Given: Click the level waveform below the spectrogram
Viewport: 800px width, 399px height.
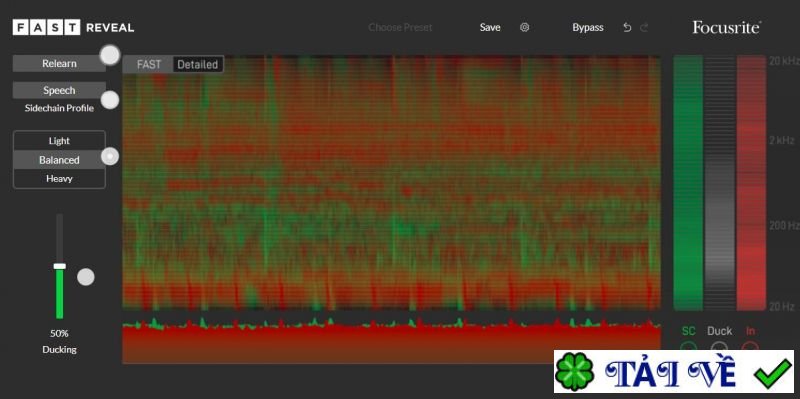Looking at the screenshot, I should 391,340.
